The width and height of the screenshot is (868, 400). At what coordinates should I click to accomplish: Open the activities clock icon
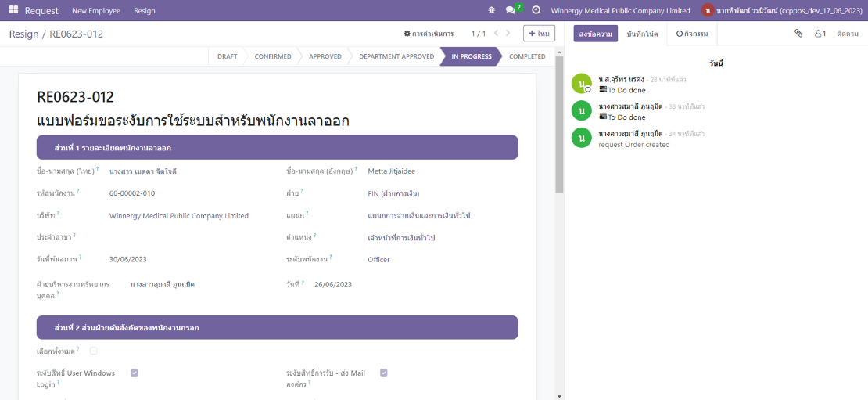click(x=536, y=10)
